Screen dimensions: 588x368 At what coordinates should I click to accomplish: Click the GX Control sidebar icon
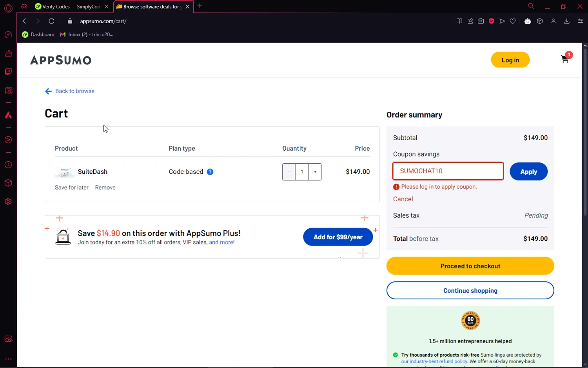coord(8,35)
